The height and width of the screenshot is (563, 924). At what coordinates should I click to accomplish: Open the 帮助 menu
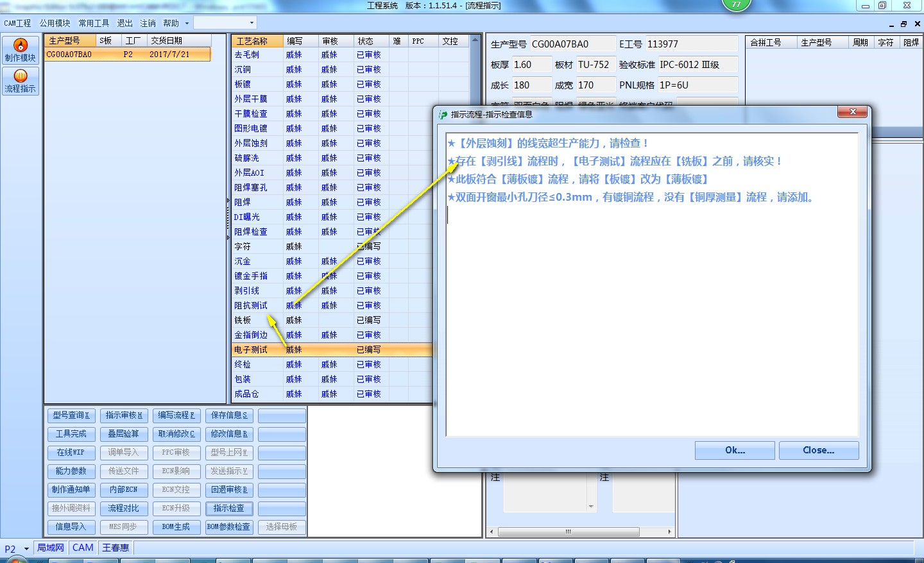point(171,23)
